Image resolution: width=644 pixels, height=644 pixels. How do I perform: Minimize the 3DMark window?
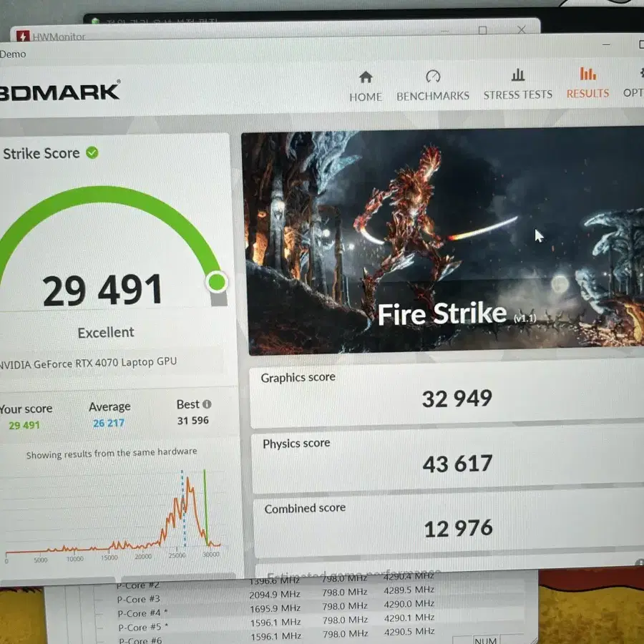[607, 44]
